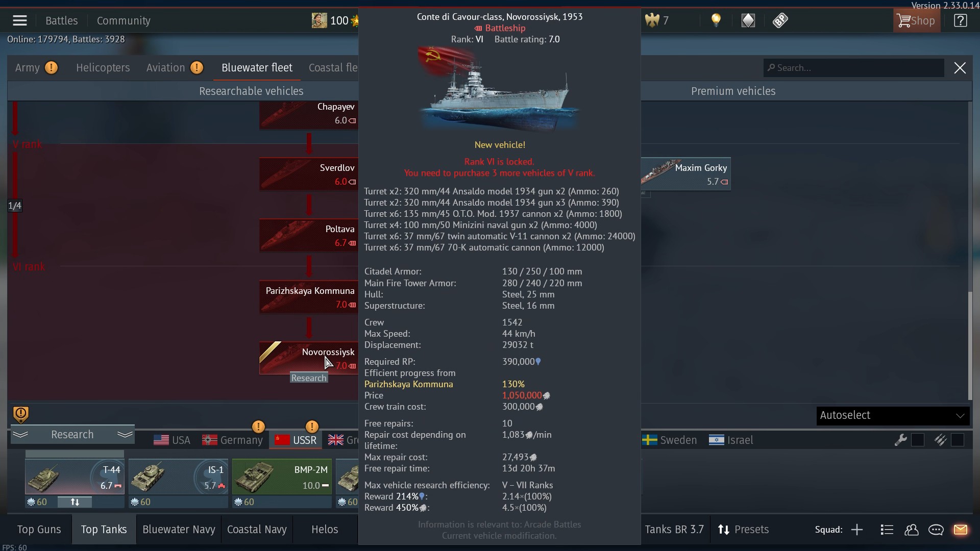Open the Shop cart button
Screen dimensions: 980x551
(917, 21)
